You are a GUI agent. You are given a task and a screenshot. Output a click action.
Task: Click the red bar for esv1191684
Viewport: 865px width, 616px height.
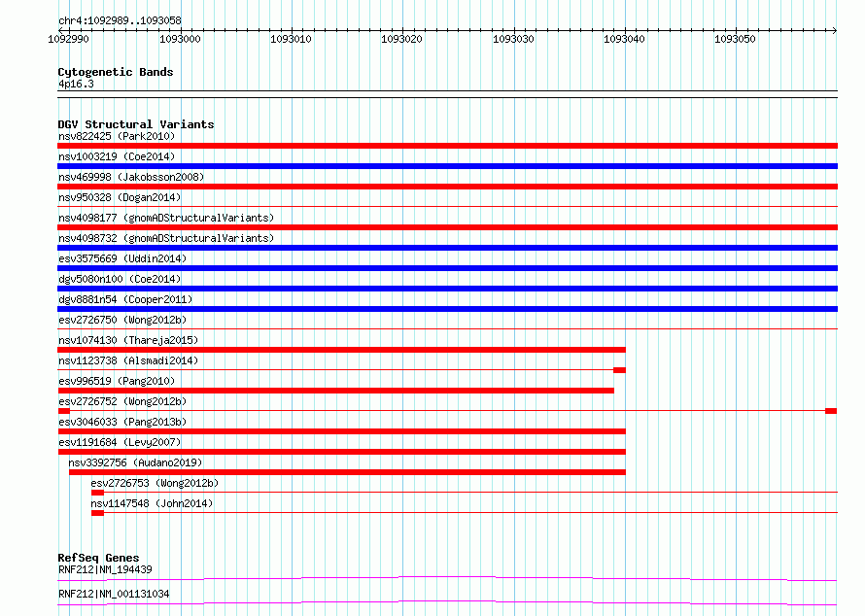coord(341,452)
